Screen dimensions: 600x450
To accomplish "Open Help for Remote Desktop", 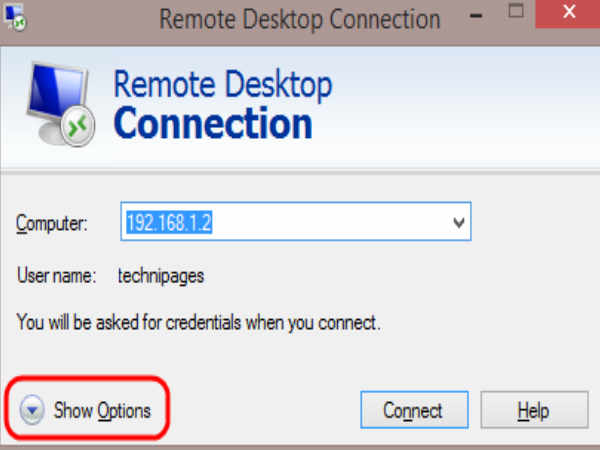I will tap(534, 410).
